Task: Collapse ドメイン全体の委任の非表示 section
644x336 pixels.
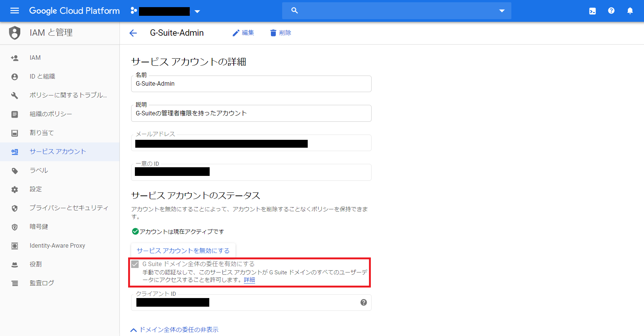Action: 174,330
